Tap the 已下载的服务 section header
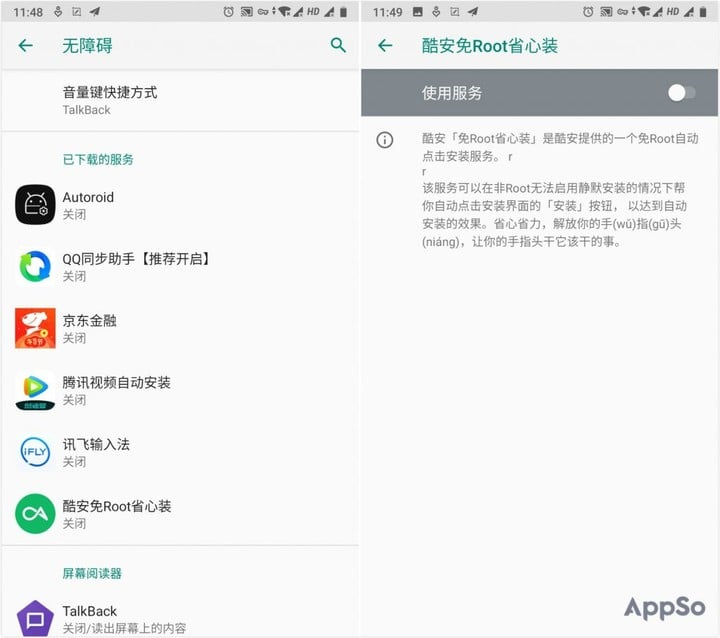Viewport: 720px width, 638px height. click(x=98, y=159)
